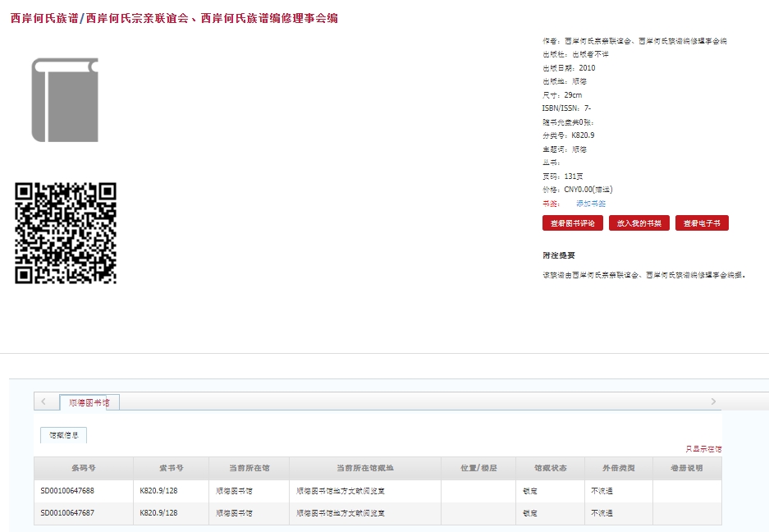Click left arrow of library tab strip
Image resolution: width=769 pixels, height=532 pixels.
pyautogui.click(x=43, y=401)
